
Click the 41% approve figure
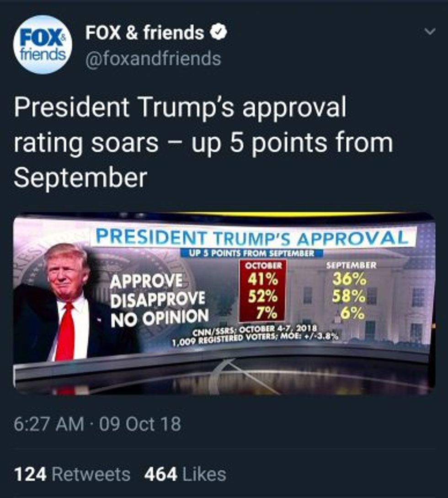tap(263, 279)
